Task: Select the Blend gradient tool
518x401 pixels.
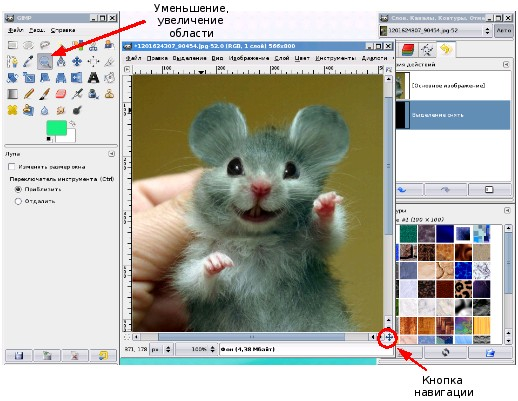Action: point(12,94)
